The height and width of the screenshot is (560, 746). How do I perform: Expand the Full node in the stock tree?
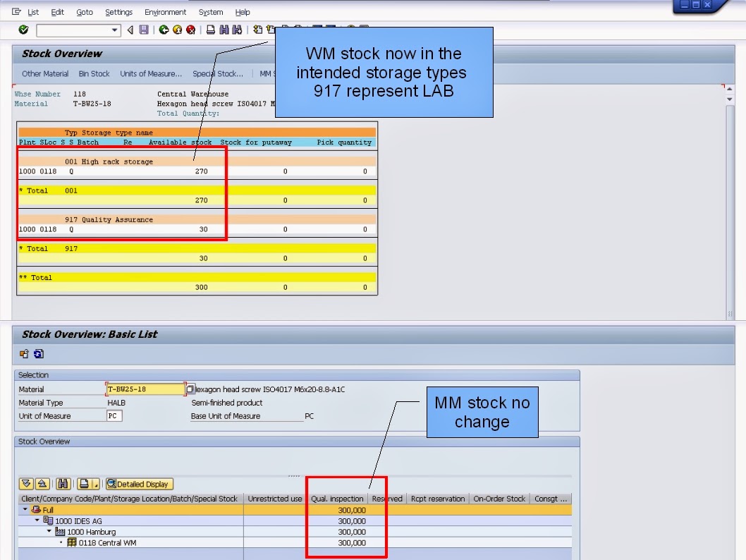[x=25, y=509]
